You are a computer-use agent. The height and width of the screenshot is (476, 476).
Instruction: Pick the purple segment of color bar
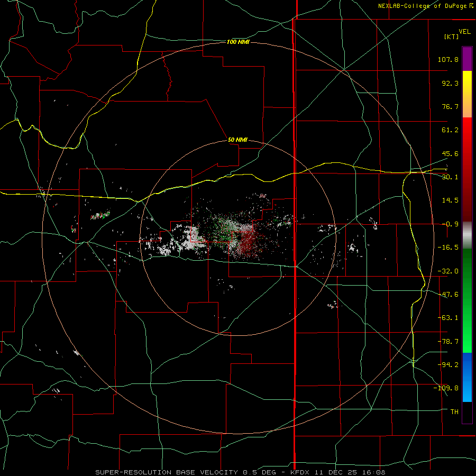(x=467, y=59)
